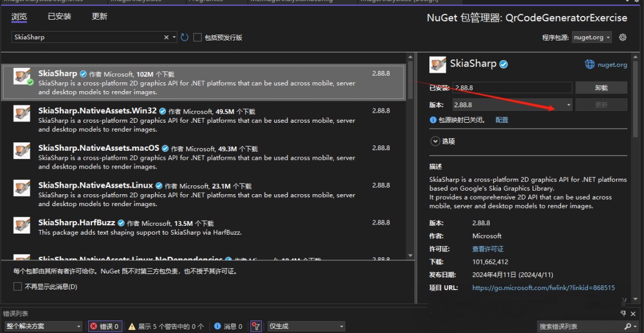Click the search magnifier in error list
644x333 pixels.
tap(627, 326)
